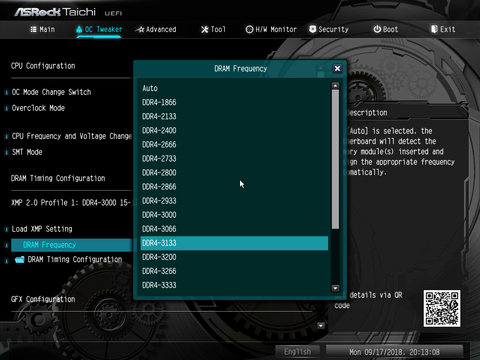Click the H/W Monitor globe icon
This screenshot has height=360, width=480.
[249, 29]
